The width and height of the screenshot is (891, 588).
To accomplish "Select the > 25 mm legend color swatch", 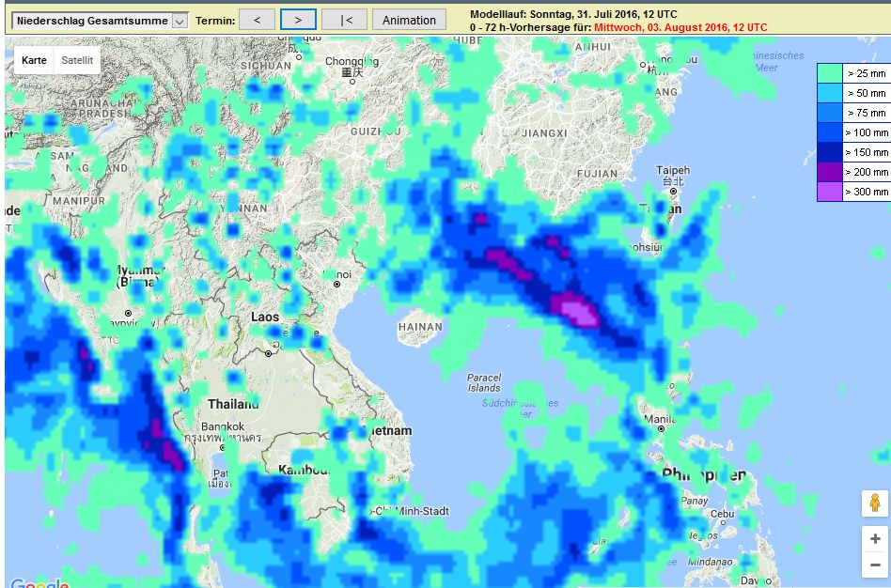I will pos(829,73).
